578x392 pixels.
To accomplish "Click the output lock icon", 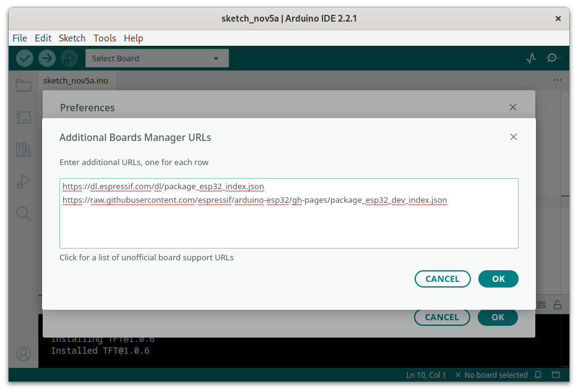I will [558, 305].
